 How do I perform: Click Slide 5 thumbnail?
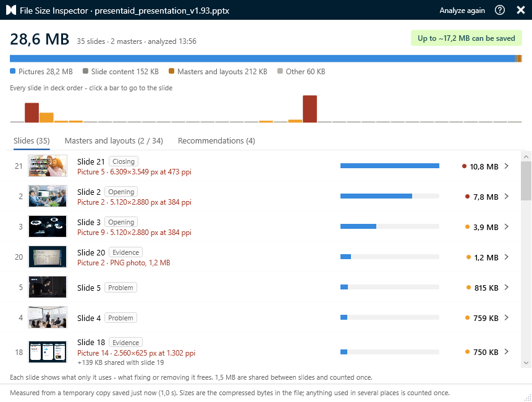48,287
